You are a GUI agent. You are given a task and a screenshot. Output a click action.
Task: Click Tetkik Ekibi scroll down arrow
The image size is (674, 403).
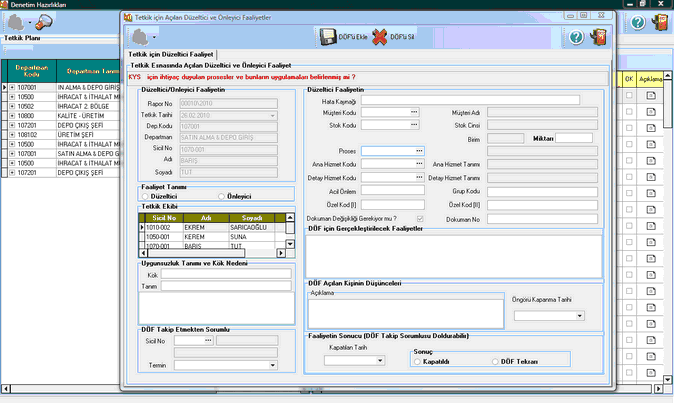[290, 244]
